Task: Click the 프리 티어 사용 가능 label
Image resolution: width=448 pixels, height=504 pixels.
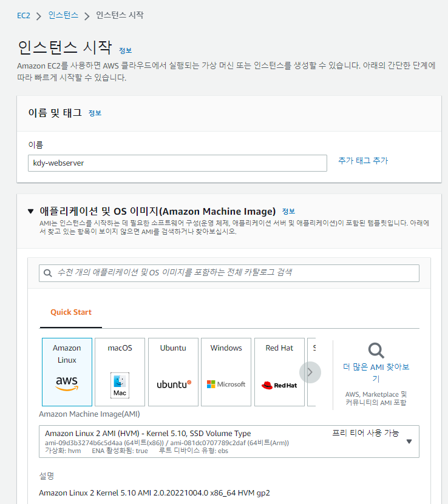Action: click(365, 433)
